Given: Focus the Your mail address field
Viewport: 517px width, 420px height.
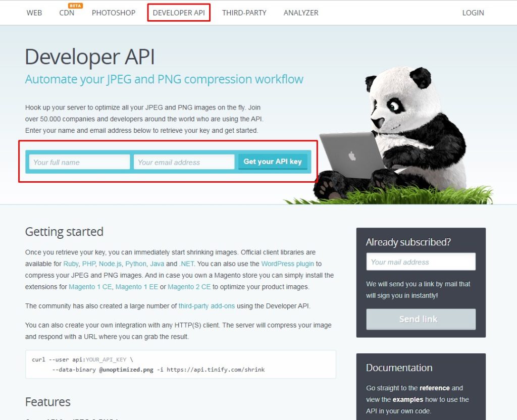Looking at the screenshot, I should coord(421,262).
